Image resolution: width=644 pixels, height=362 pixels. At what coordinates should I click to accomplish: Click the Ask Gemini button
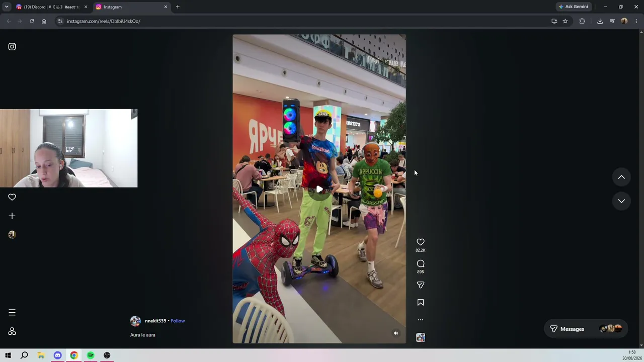pyautogui.click(x=574, y=7)
